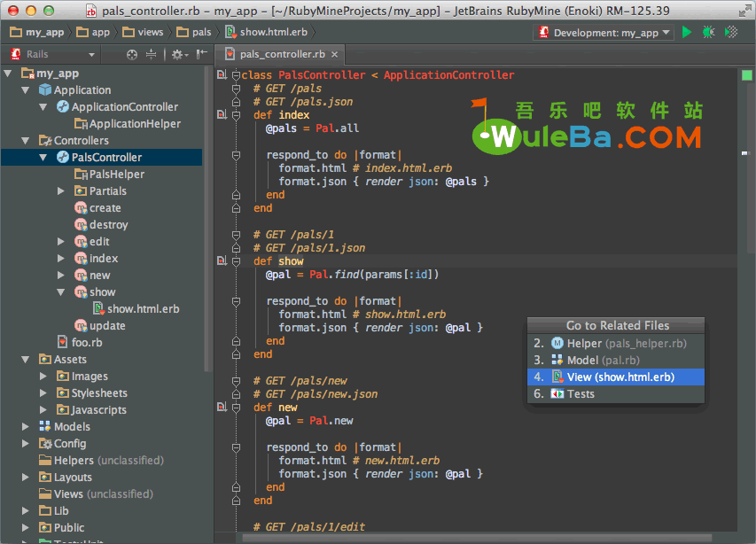Image resolution: width=756 pixels, height=544 pixels.
Task: Click views breadcrumb in navigation bar
Action: coord(144,32)
